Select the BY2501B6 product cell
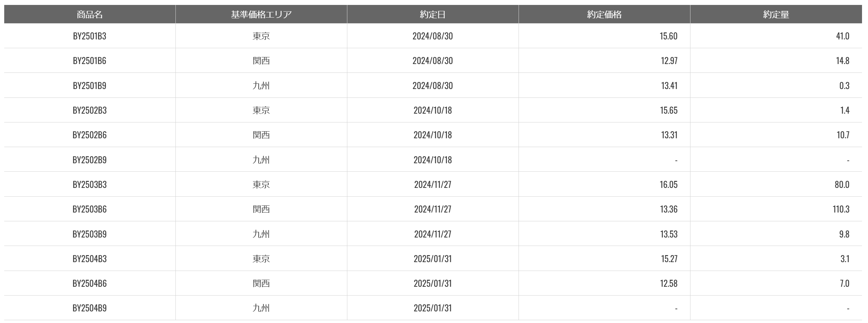The width and height of the screenshot is (868, 323). pos(90,61)
